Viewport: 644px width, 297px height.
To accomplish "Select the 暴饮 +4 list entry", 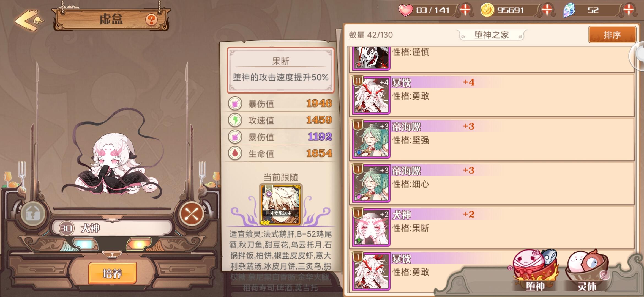I will pyautogui.click(x=492, y=95).
